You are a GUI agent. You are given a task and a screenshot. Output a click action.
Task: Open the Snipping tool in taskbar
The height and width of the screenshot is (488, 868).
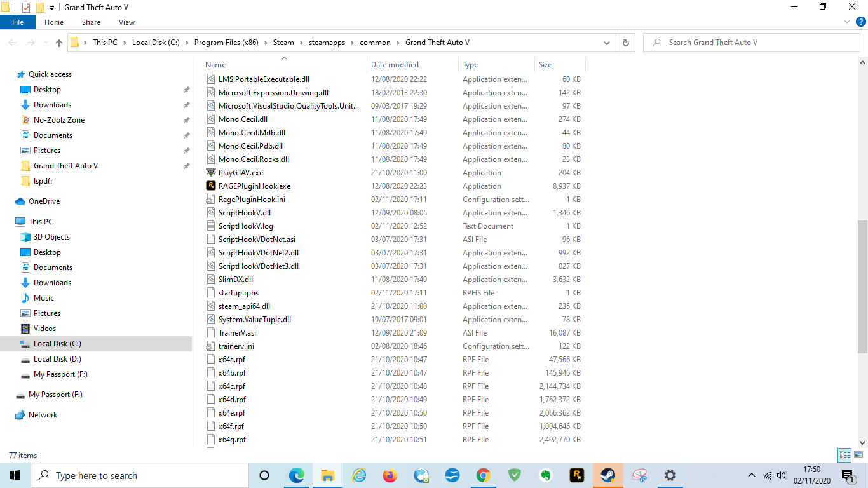pyautogui.click(x=639, y=475)
